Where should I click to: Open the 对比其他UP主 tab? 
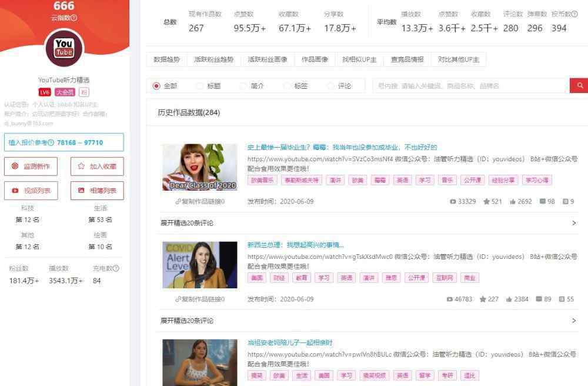459,59
